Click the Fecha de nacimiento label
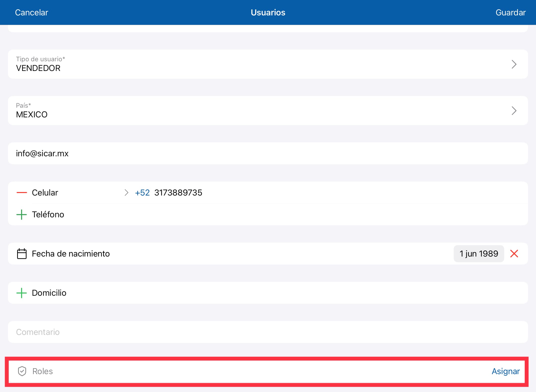536x392 pixels. click(x=71, y=254)
